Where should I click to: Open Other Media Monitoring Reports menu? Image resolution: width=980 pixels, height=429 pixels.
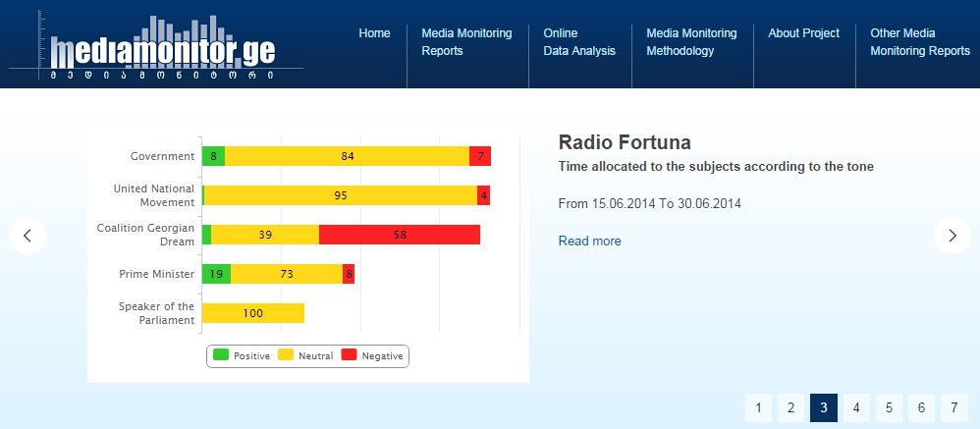(x=920, y=42)
